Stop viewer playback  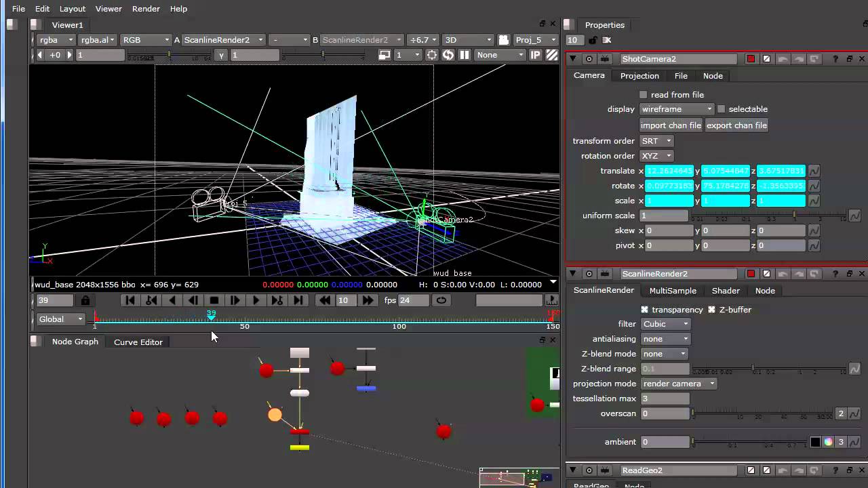point(214,300)
